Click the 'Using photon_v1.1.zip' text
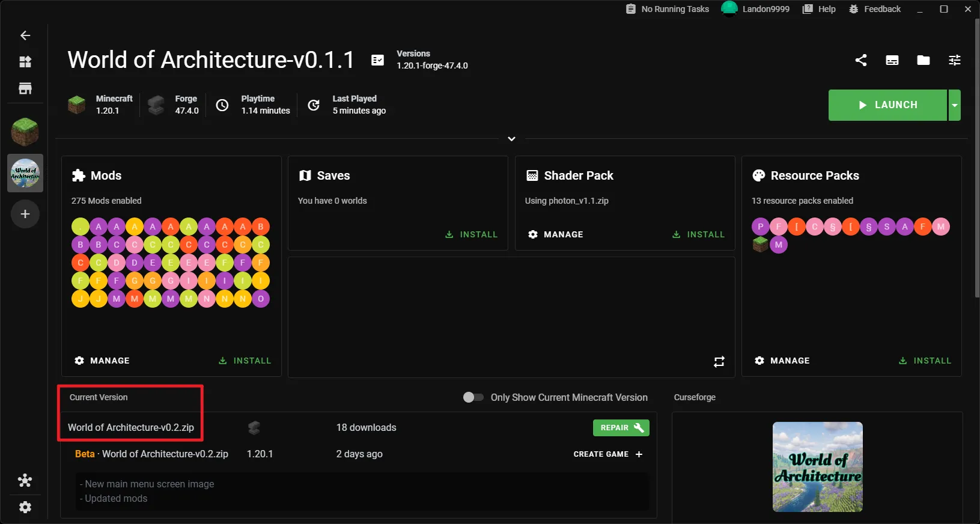Image resolution: width=980 pixels, height=524 pixels. coord(567,201)
